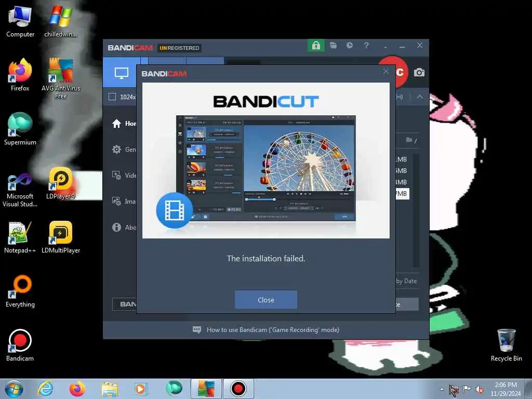Screen dimensions: 532x399
Task: Click the Supermium desktop shortcut
Action: [20, 129]
